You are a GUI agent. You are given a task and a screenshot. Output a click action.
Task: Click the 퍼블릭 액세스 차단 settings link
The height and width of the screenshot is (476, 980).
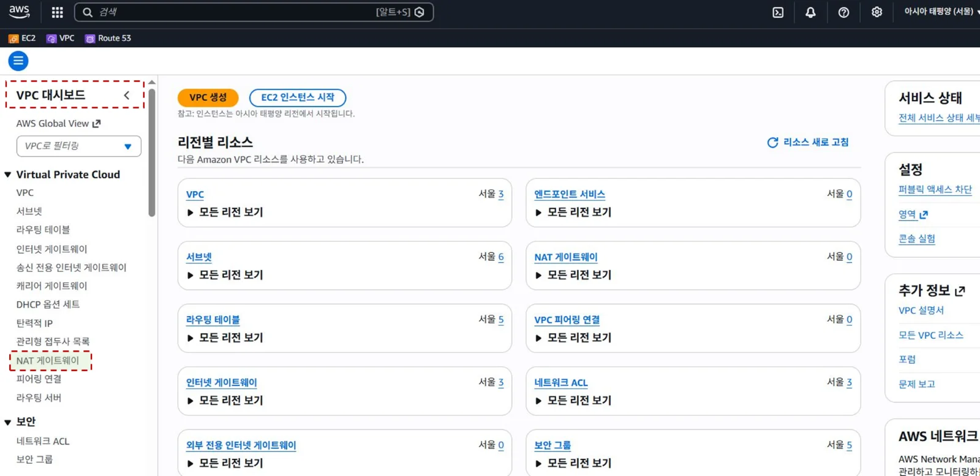click(x=935, y=189)
